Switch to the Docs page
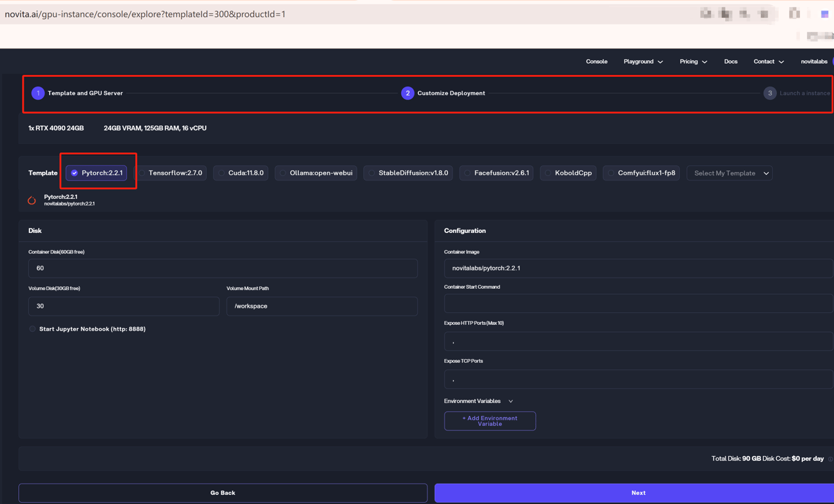The image size is (834, 504). [730, 61]
